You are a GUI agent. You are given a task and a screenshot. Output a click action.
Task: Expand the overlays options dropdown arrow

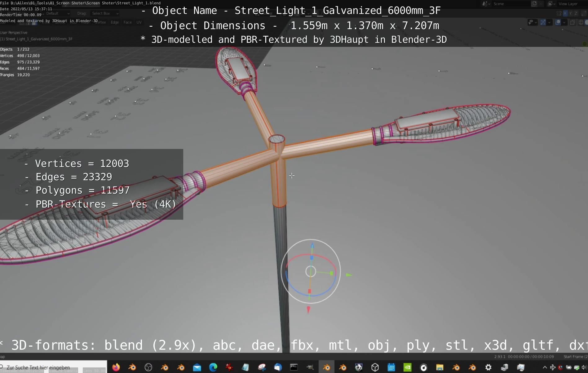[x=564, y=22]
